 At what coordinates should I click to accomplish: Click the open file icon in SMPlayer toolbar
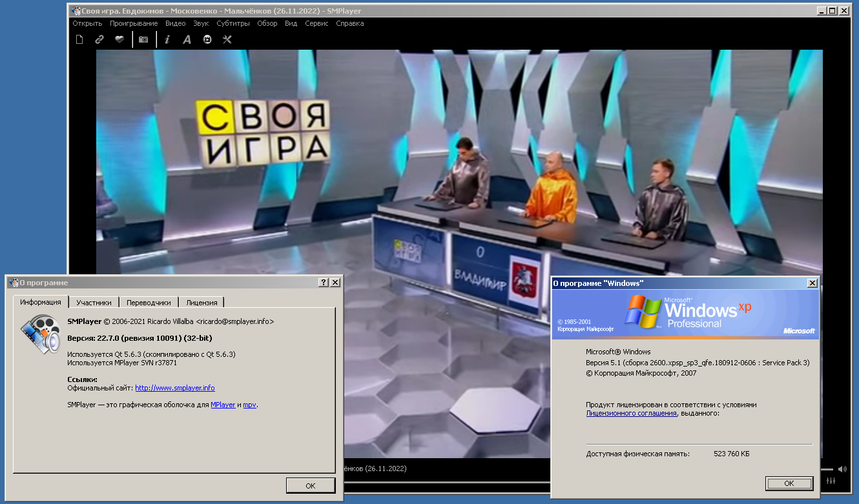[79, 39]
